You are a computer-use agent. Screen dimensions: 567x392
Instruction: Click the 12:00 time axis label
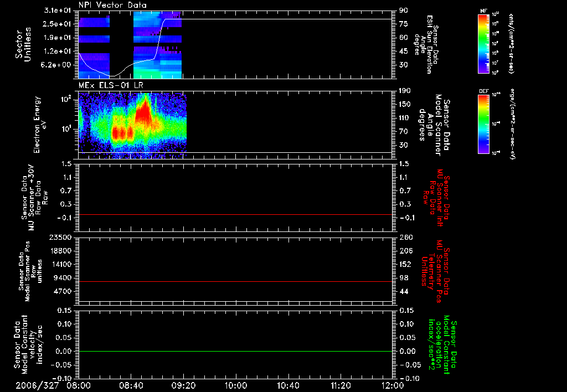coord(393,385)
